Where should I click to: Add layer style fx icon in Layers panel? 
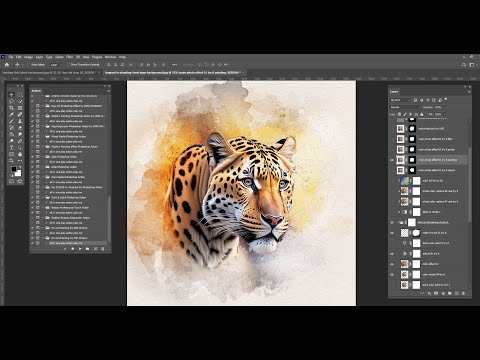point(430,294)
